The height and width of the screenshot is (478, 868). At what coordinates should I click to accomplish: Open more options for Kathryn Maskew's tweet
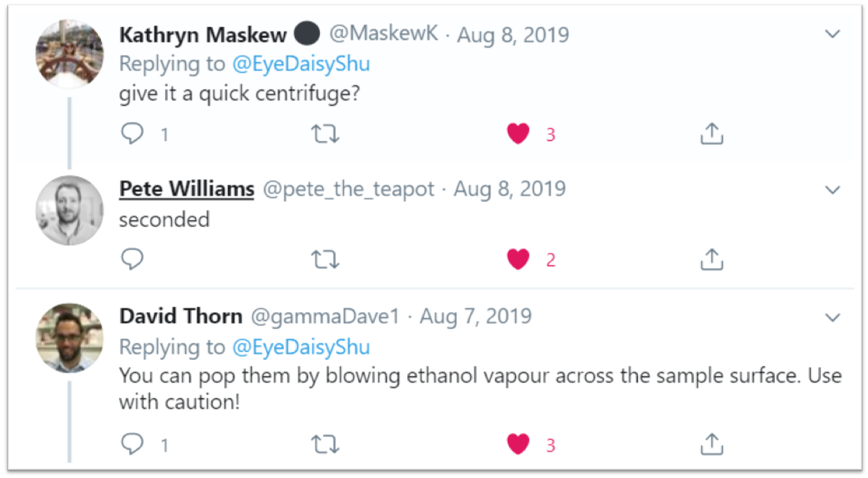833,34
